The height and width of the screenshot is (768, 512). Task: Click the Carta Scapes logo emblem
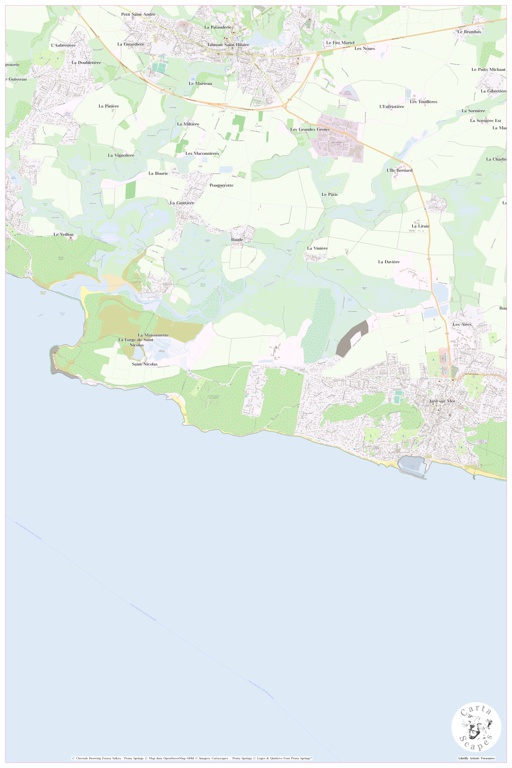click(x=476, y=726)
